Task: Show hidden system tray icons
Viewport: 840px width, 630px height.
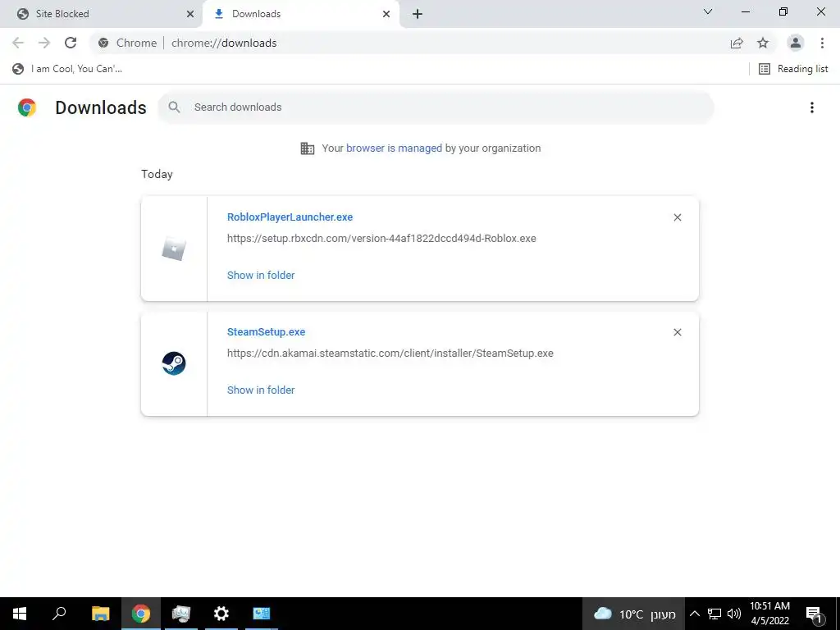Action: 694,614
